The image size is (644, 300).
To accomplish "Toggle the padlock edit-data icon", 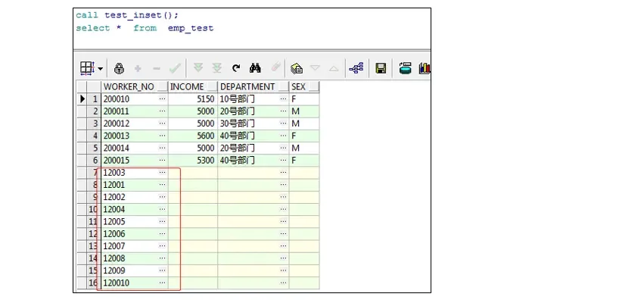I will click(119, 68).
